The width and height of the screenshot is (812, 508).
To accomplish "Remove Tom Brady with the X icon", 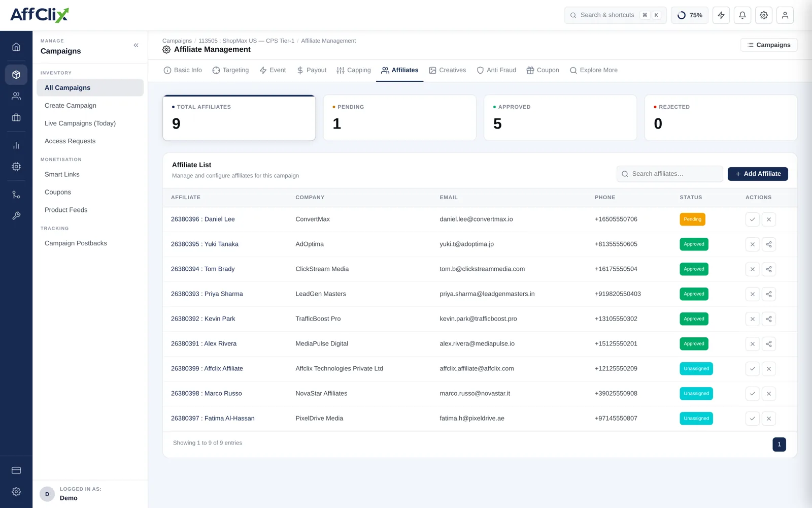I will pos(753,269).
